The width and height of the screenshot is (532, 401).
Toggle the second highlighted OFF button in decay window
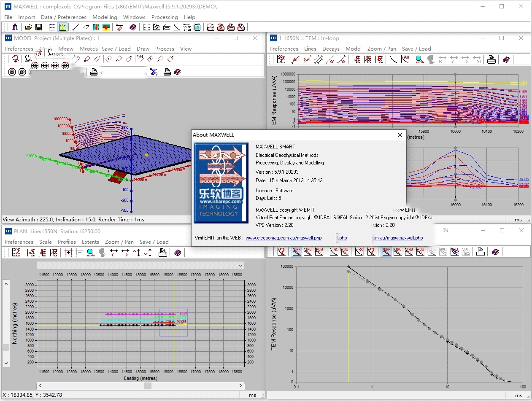point(386,251)
